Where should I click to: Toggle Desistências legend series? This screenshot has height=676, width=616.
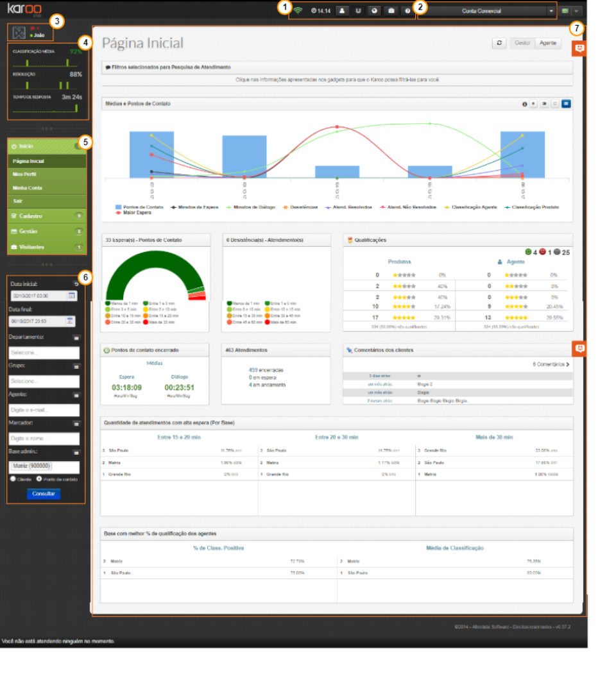pyautogui.click(x=300, y=207)
